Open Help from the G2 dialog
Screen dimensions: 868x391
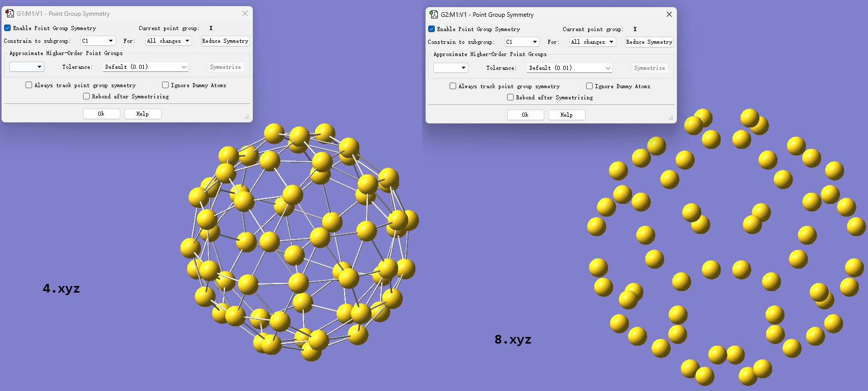tap(566, 115)
